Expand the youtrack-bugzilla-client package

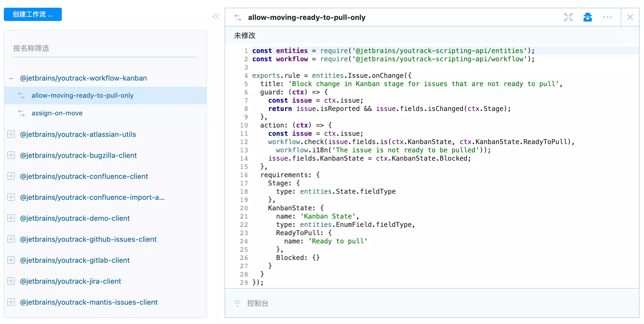11,155
